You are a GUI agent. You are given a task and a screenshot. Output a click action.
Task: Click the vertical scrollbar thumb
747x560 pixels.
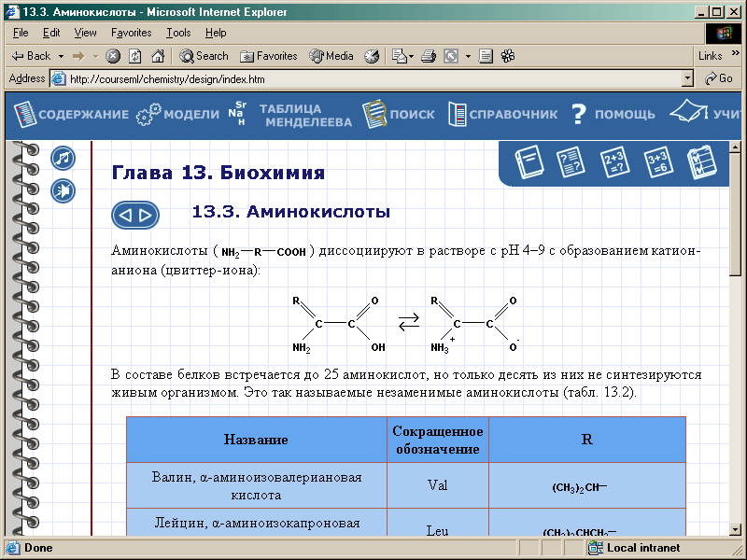tap(736, 215)
